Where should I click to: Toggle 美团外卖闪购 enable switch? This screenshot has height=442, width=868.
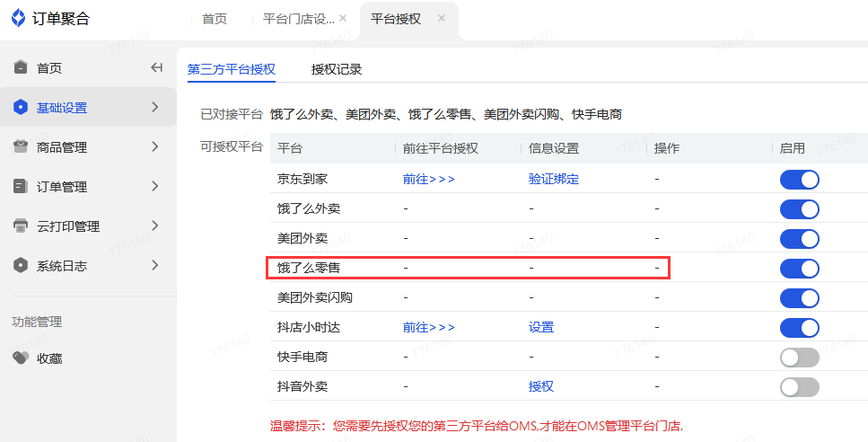click(800, 298)
